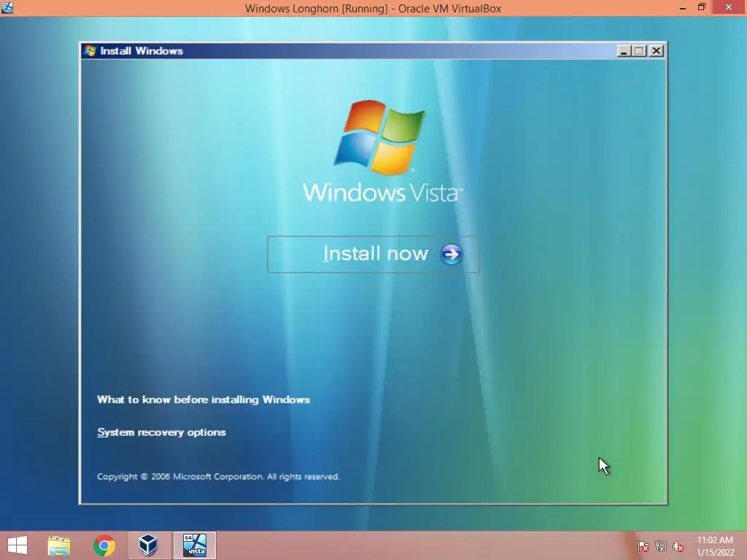Open VirtualBox Manager taskbar icon
Screen dimensions: 747x560
tap(149, 545)
